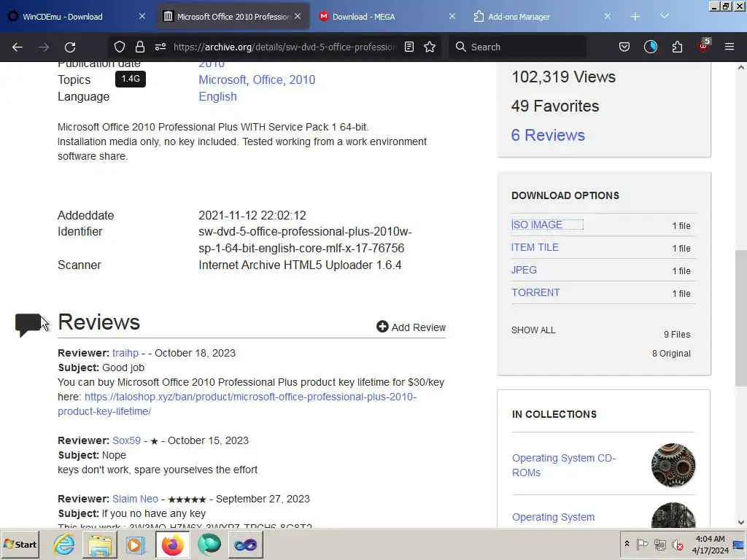This screenshot has width=747, height=560.
Task: View site security padlock info
Action: coord(139,47)
